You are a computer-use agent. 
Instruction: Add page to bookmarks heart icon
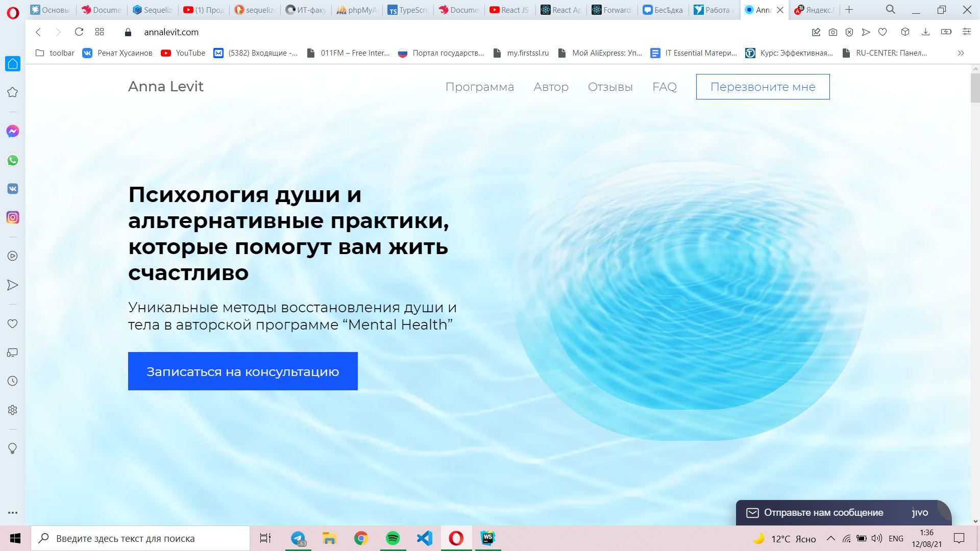tap(883, 32)
